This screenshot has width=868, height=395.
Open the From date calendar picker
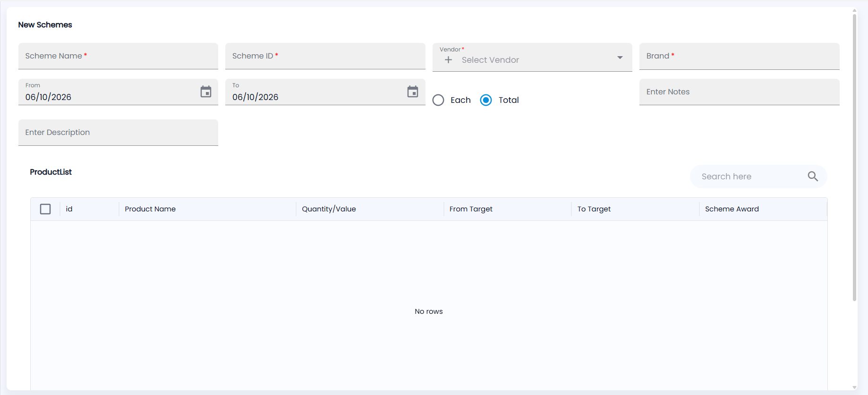pos(206,92)
